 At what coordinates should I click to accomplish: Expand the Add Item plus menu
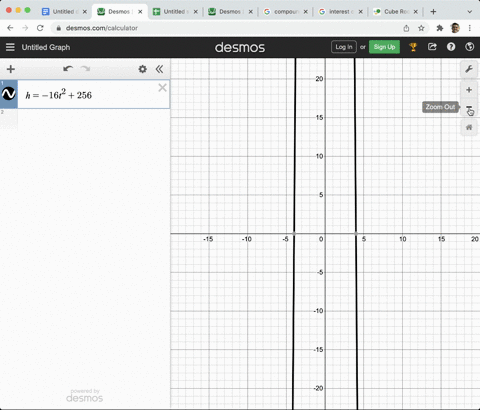tap(11, 69)
